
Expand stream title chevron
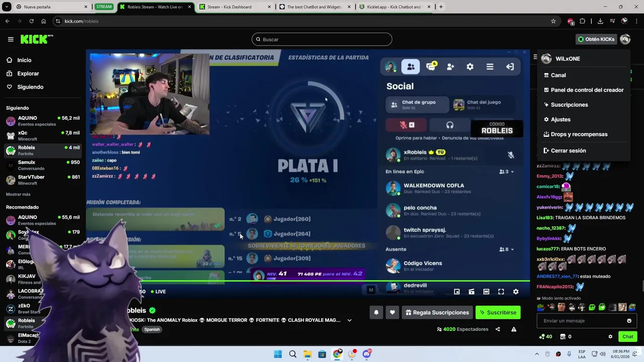[349, 320]
